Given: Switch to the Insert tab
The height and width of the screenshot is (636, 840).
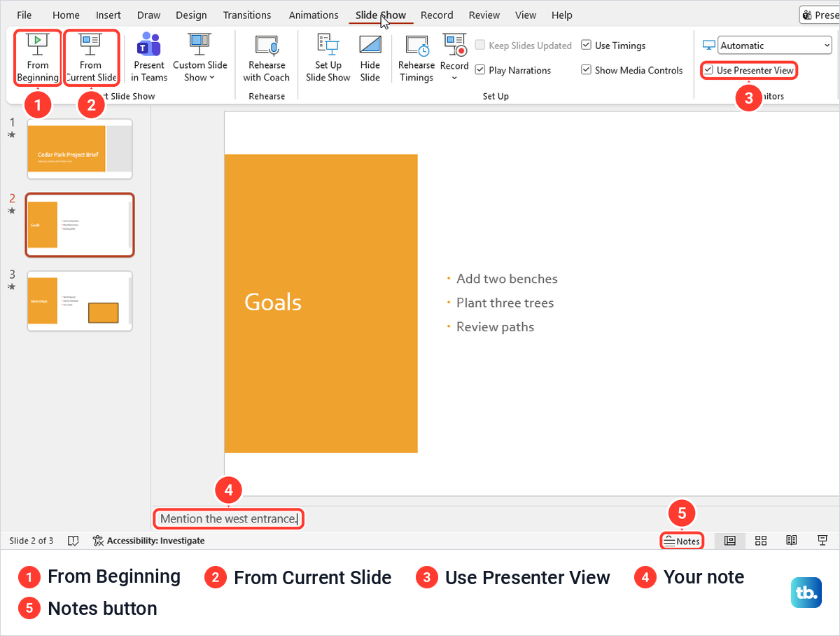Looking at the screenshot, I should [108, 15].
